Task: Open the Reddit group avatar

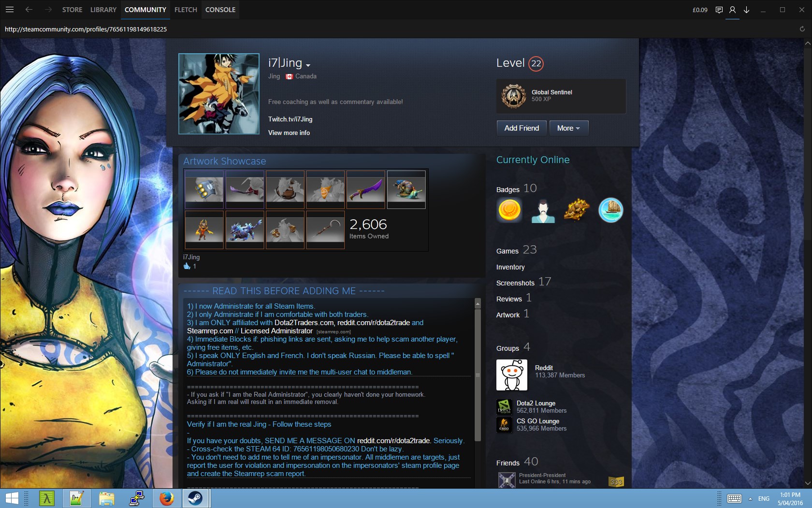Action: pos(511,375)
